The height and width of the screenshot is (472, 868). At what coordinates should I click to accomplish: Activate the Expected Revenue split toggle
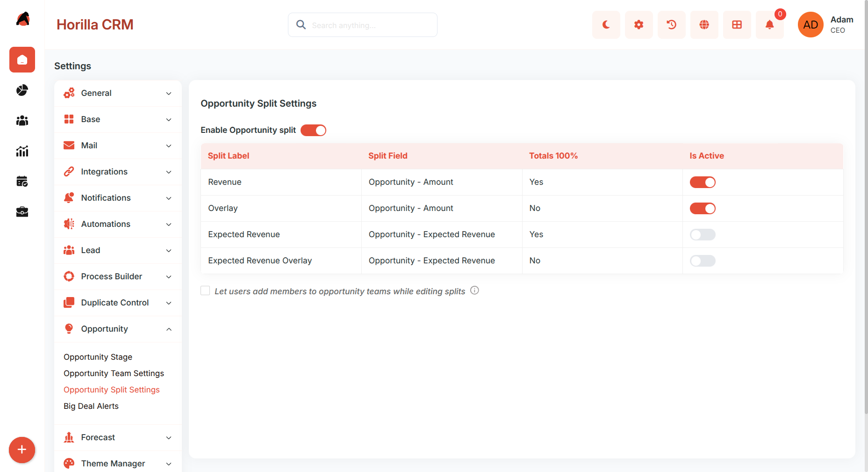tap(703, 234)
